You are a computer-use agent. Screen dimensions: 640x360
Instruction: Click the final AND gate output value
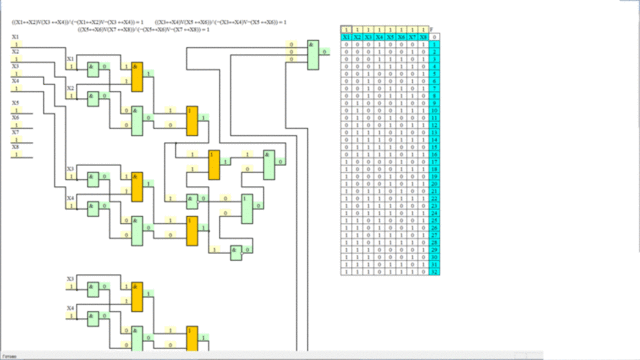(324, 51)
